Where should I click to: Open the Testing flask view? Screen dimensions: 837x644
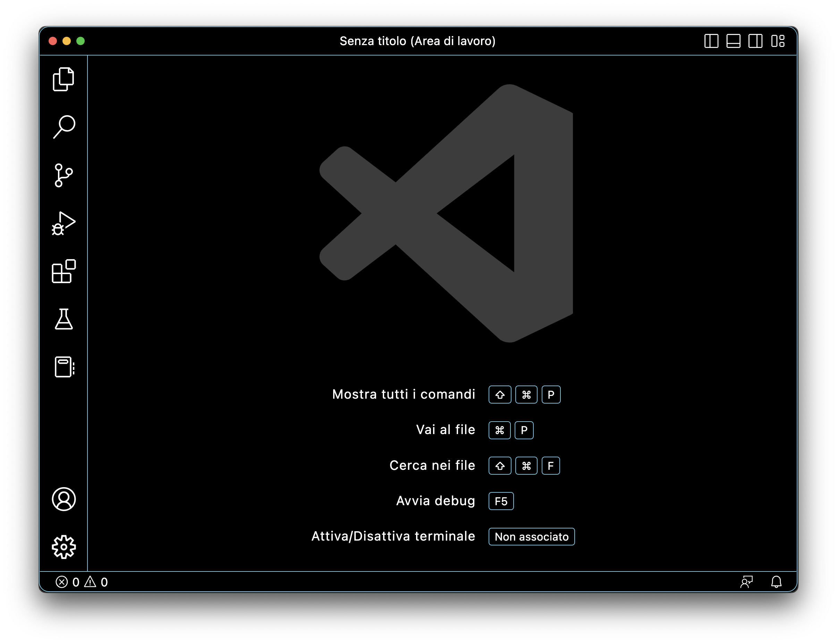coord(64,319)
